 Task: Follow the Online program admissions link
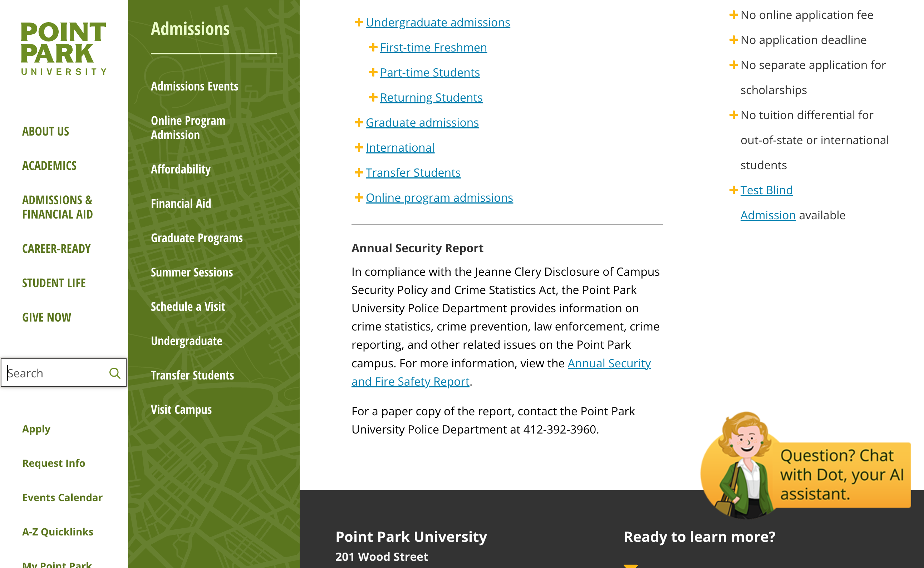point(439,198)
